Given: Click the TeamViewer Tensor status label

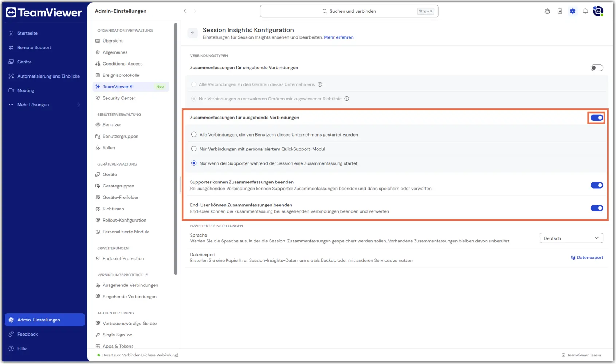Looking at the screenshot, I should (x=582, y=355).
